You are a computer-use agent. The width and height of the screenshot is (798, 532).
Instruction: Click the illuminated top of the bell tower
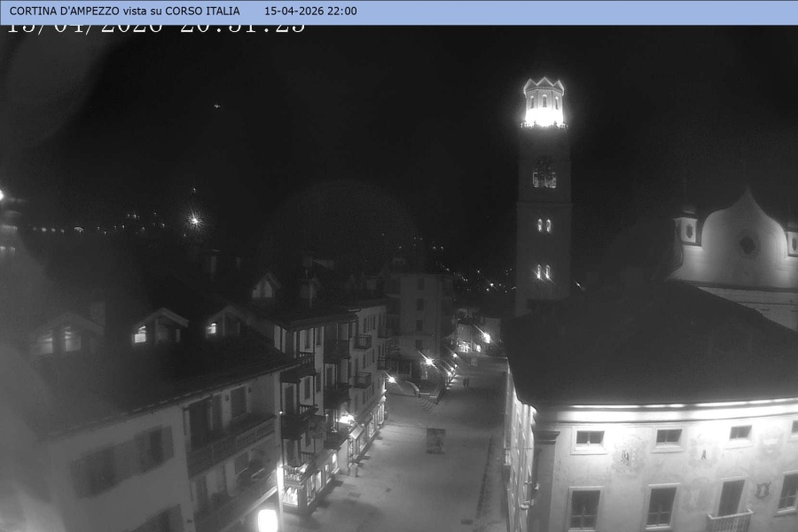pyautogui.click(x=544, y=104)
